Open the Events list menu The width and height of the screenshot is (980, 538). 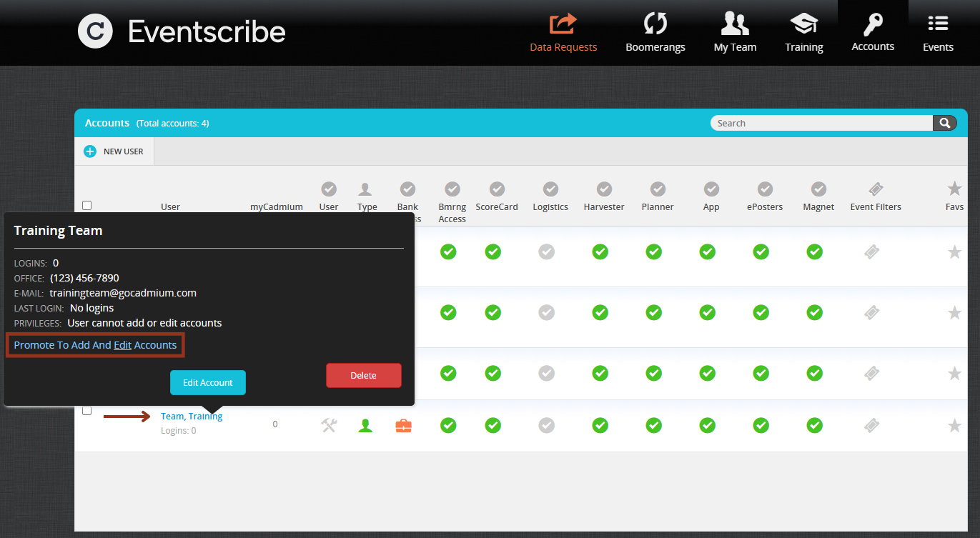click(938, 33)
